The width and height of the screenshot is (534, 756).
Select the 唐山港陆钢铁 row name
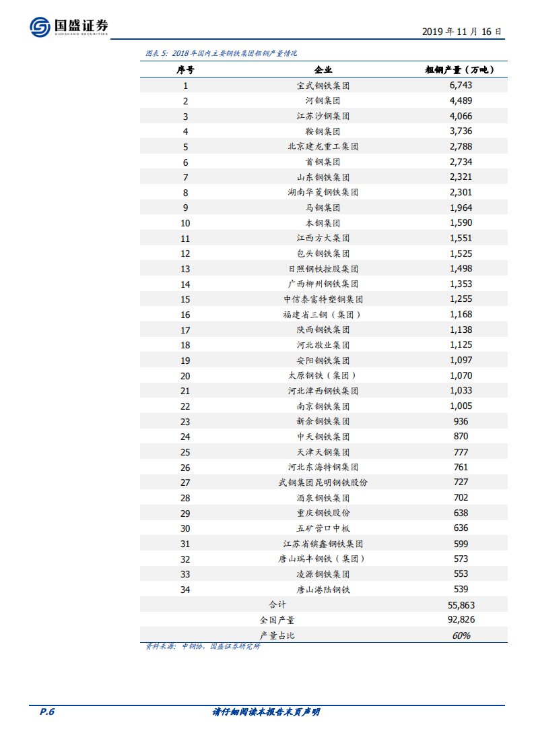point(323,590)
